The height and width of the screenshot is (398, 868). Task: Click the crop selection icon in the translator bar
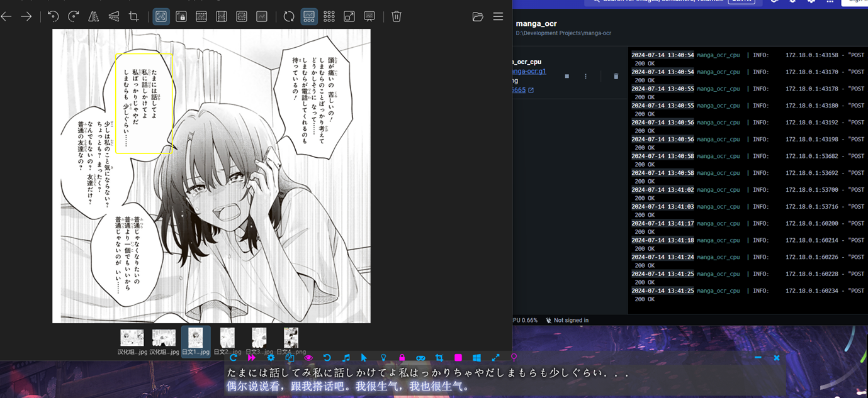(x=439, y=358)
